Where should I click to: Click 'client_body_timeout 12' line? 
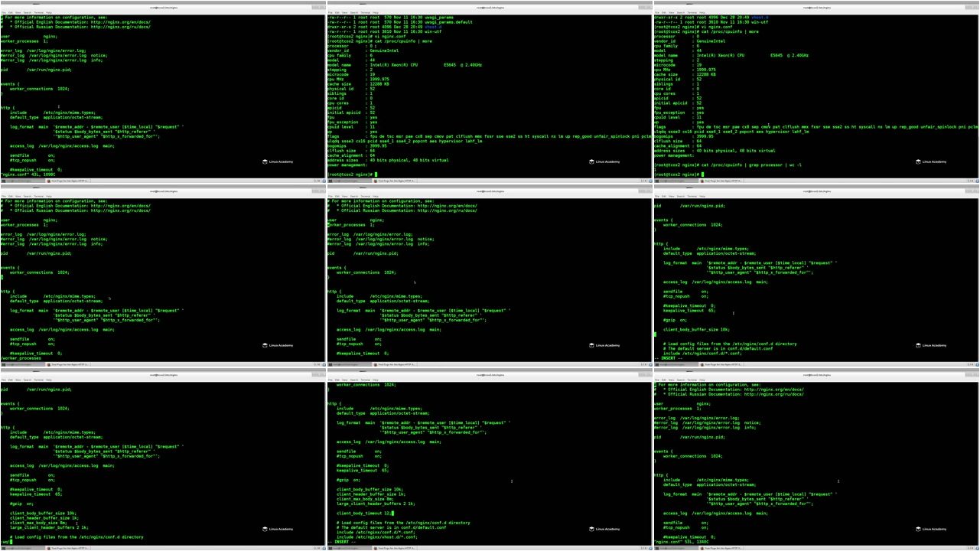(366, 514)
